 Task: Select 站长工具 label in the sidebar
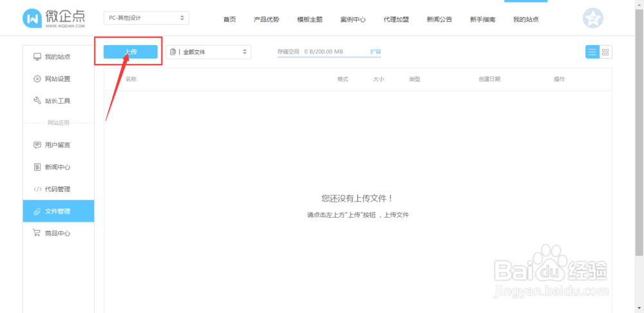click(x=57, y=101)
